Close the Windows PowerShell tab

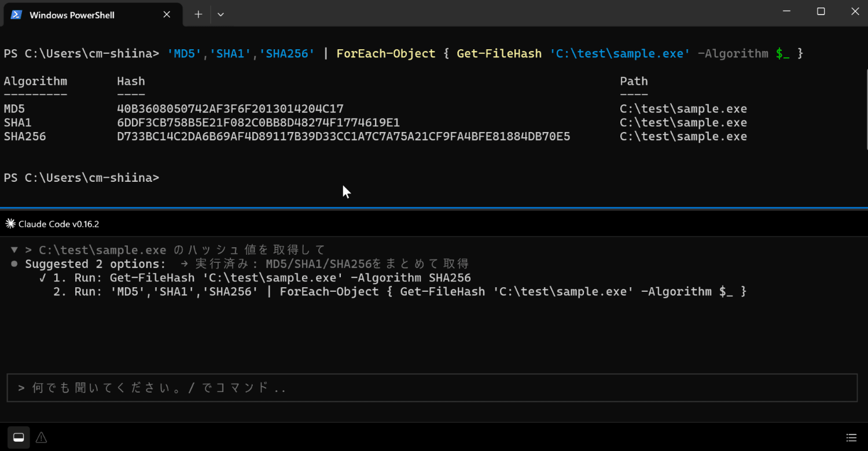click(x=167, y=14)
